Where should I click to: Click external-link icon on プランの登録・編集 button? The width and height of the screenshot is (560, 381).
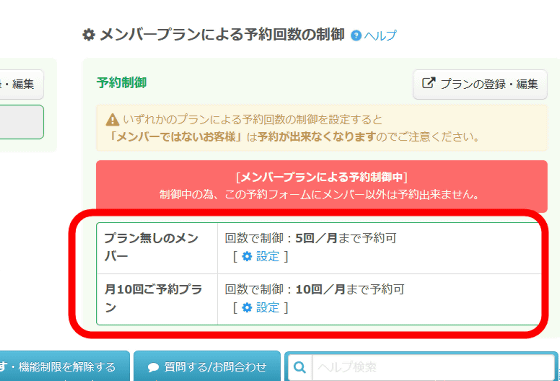tap(429, 83)
